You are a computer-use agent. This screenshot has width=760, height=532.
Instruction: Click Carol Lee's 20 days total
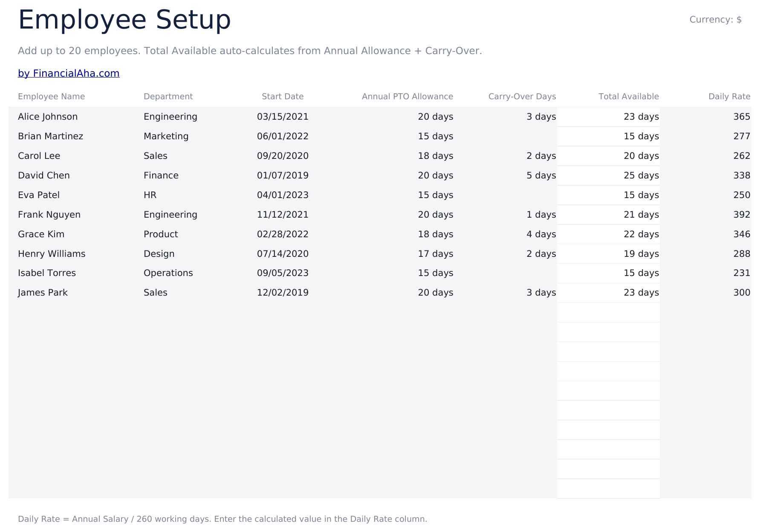(641, 156)
